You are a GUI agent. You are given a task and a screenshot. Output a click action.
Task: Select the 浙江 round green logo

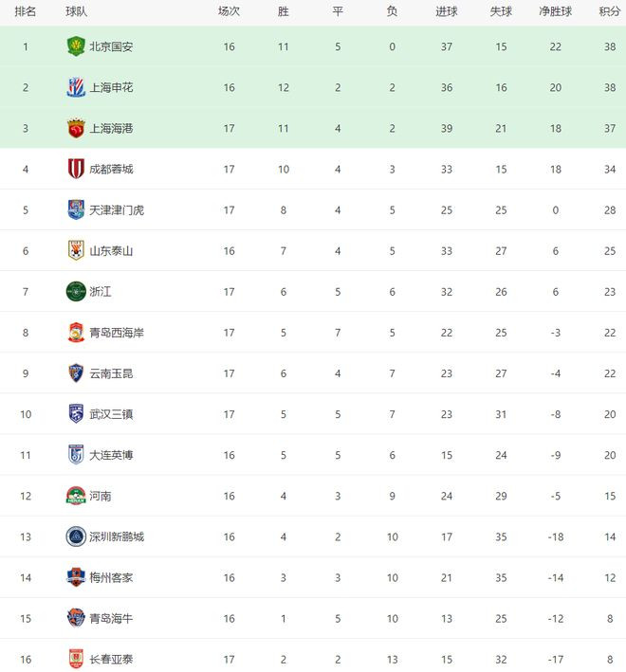coord(76,291)
